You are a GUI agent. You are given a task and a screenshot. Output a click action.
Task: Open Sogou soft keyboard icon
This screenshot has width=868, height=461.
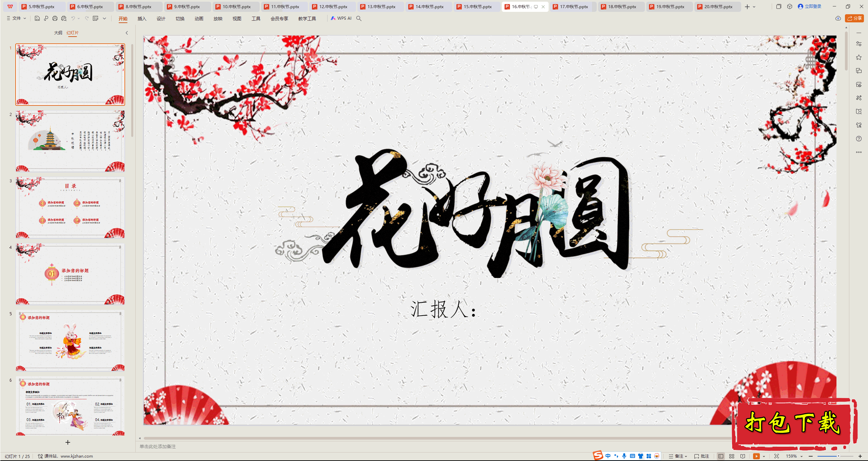click(632, 456)
